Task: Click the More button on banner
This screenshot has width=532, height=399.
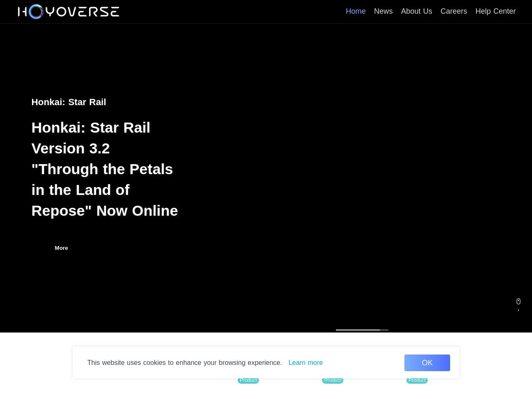Action: pyautogui.click(x=61, y=248)
